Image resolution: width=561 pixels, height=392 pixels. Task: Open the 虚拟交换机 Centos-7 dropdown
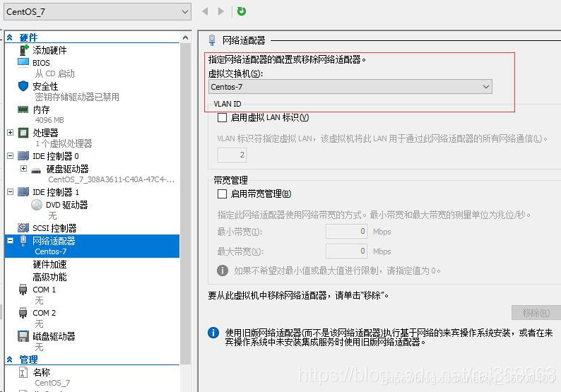click(x=350, y=87)
